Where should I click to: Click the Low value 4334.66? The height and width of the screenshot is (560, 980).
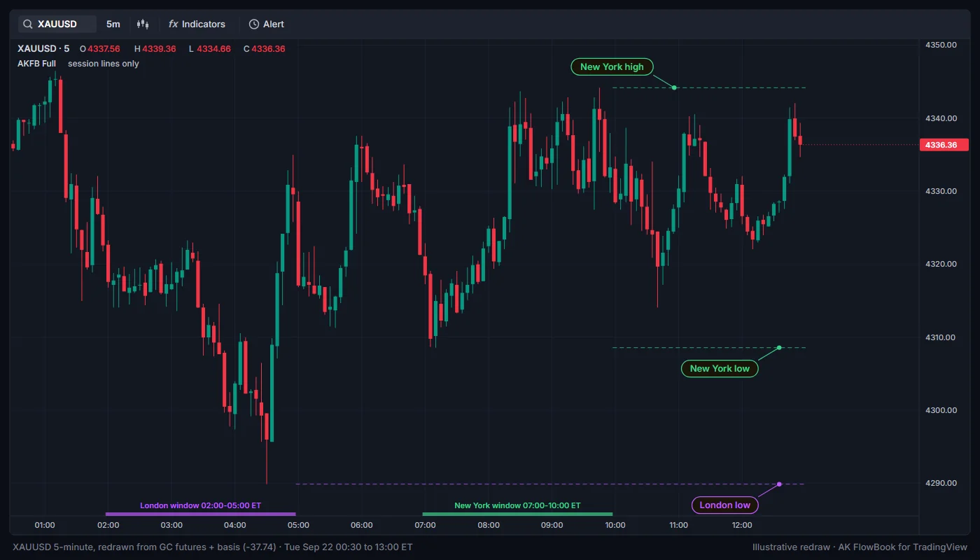coord(214,49)
